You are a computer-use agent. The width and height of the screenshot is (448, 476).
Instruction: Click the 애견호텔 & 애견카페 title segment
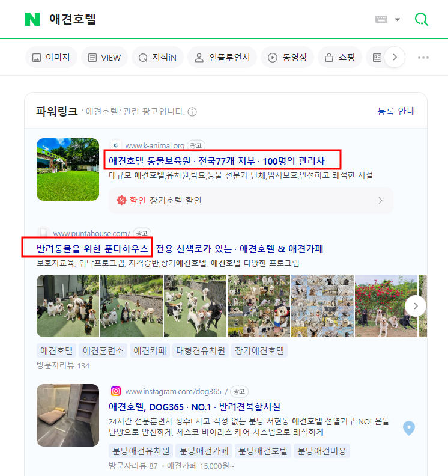coord(281,249)
